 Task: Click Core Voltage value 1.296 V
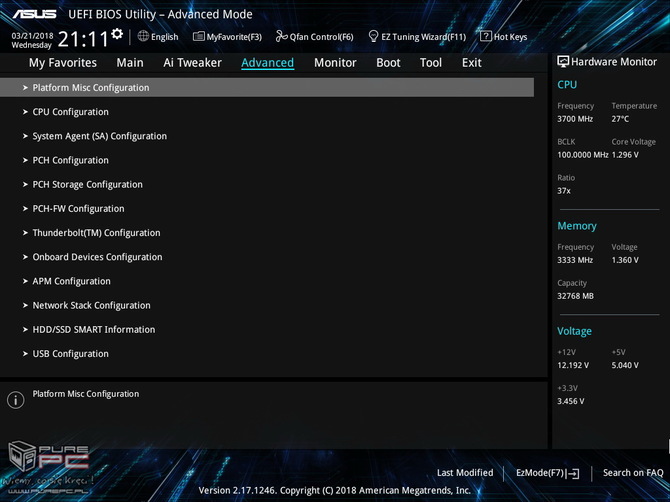pos(625,155)
